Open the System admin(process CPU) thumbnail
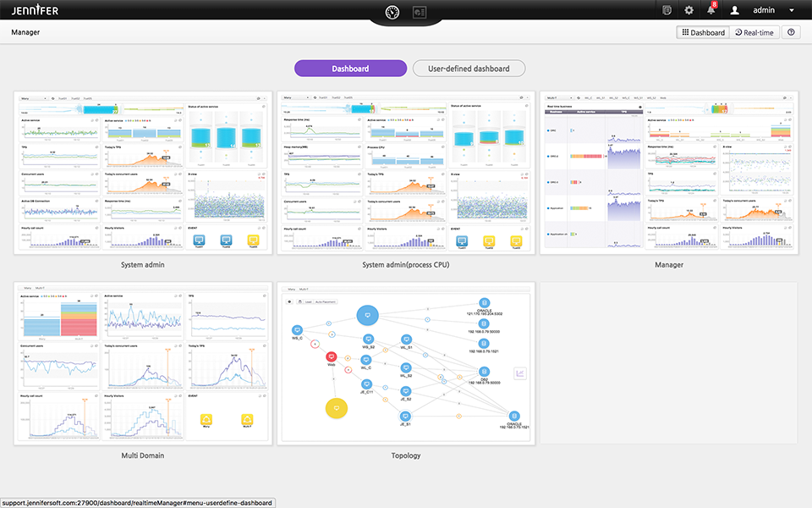 (405, 173)
